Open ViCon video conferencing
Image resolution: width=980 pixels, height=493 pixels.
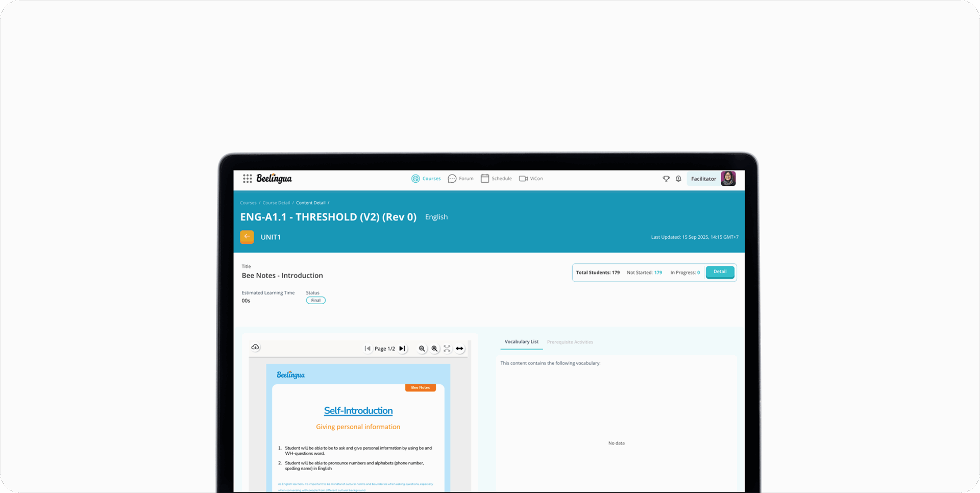(x=531, y=179)
